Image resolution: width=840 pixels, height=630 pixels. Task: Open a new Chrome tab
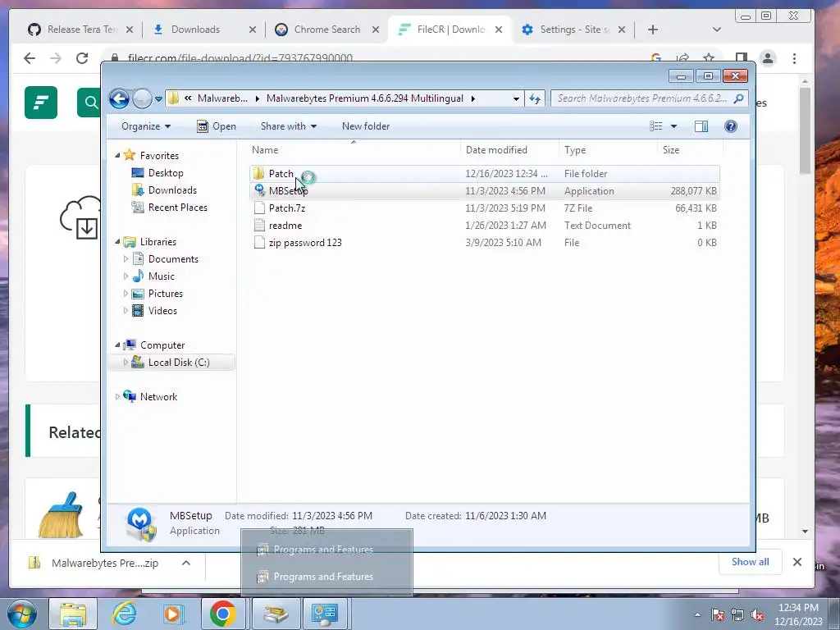coord(652,30)
